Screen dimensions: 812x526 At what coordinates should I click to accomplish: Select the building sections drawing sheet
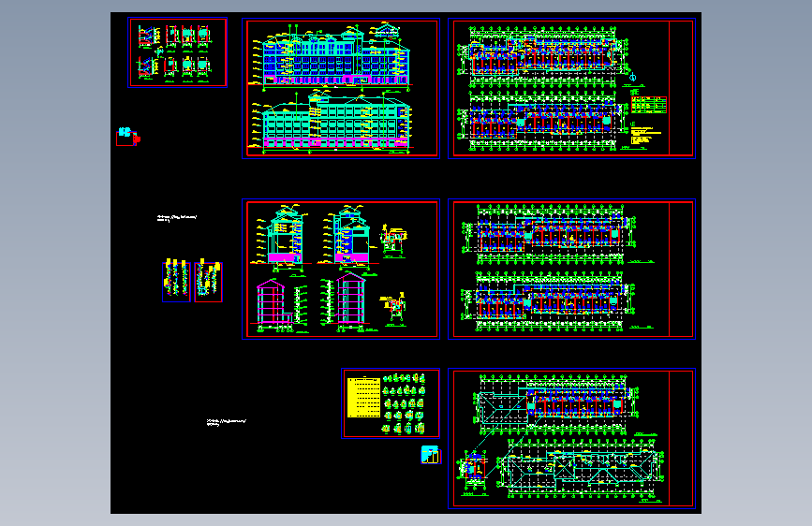[341, 270]
